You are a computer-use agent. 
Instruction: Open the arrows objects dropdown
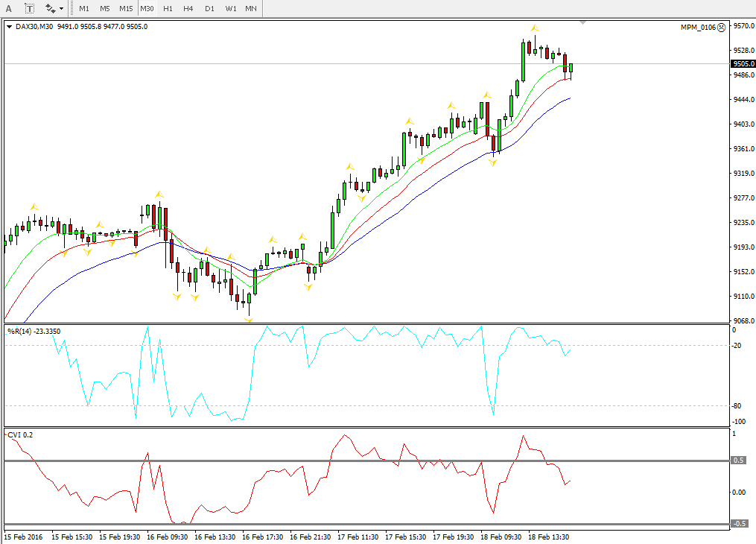(54, 9)
